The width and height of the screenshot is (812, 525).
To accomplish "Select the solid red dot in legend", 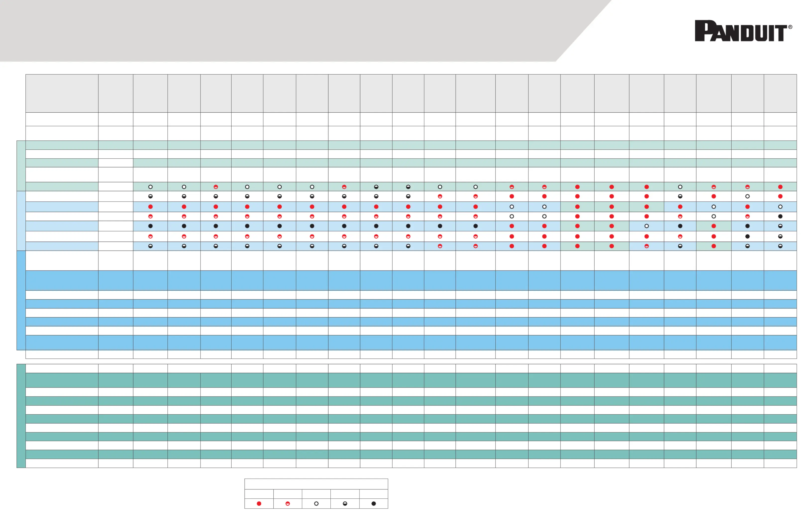I will [259, 504].
